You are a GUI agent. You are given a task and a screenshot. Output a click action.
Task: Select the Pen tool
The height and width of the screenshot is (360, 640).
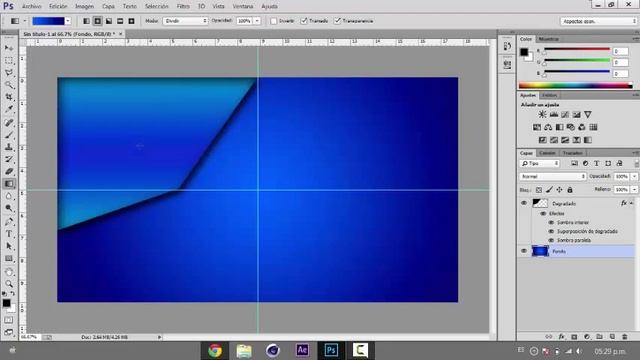[x=9, y=222]
